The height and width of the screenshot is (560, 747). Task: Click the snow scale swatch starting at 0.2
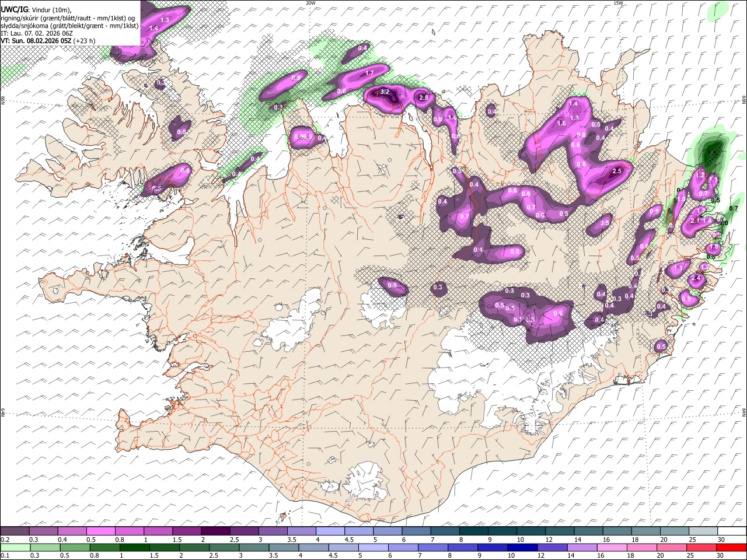(15, 531)
